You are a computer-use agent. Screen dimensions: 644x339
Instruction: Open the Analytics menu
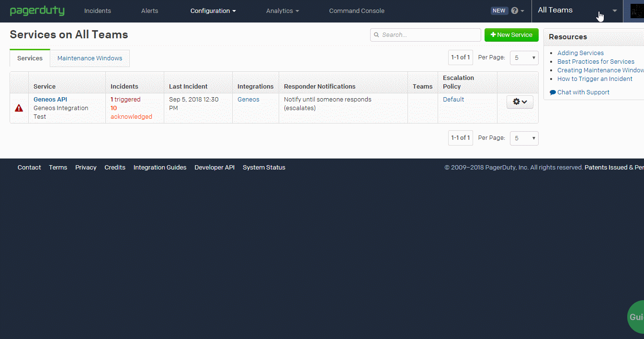(x=282, y=11)
